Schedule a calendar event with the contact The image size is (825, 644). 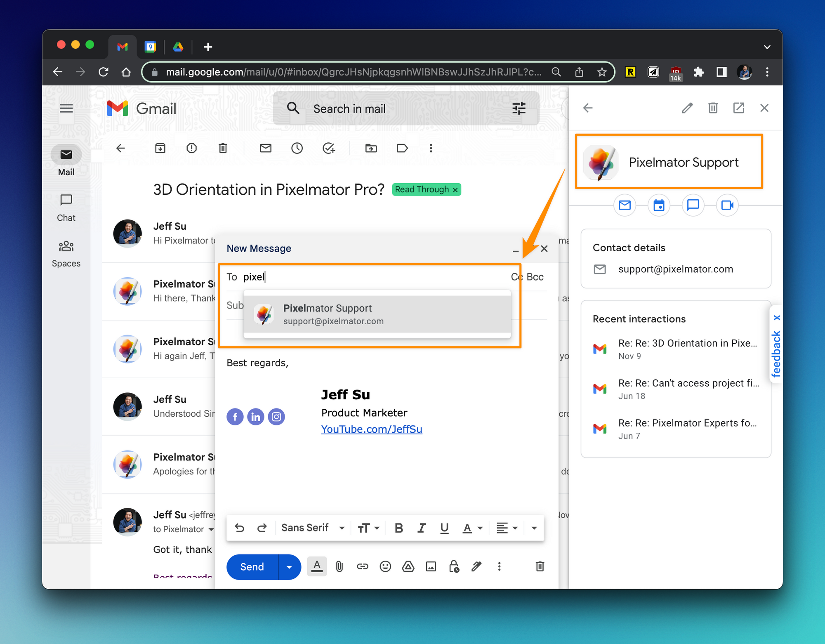[659, 205]
